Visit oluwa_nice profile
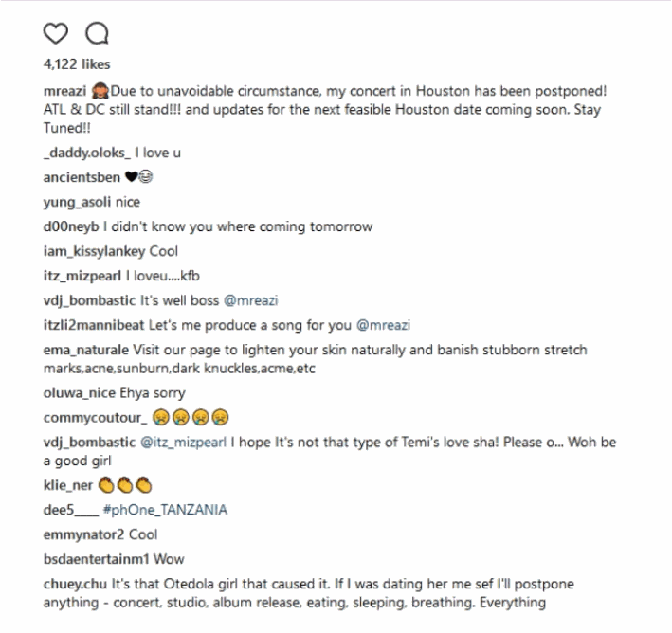 click(x=80, y=393)
